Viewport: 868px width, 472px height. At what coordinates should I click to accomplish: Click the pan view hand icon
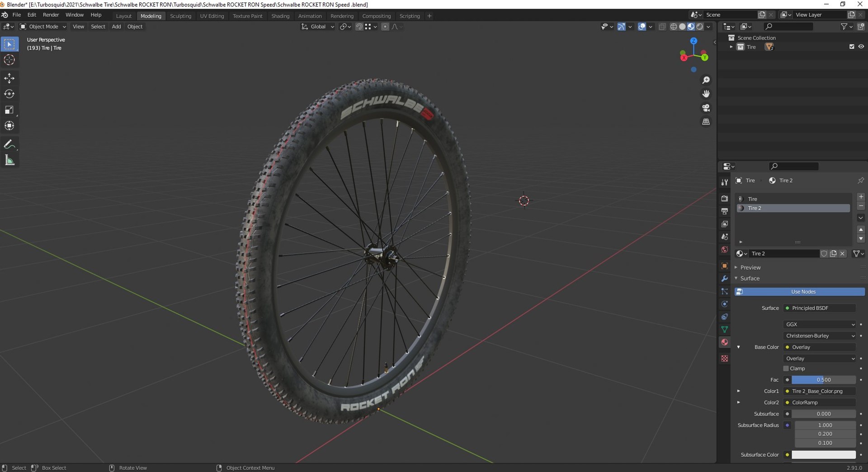[x=706, y=94]
